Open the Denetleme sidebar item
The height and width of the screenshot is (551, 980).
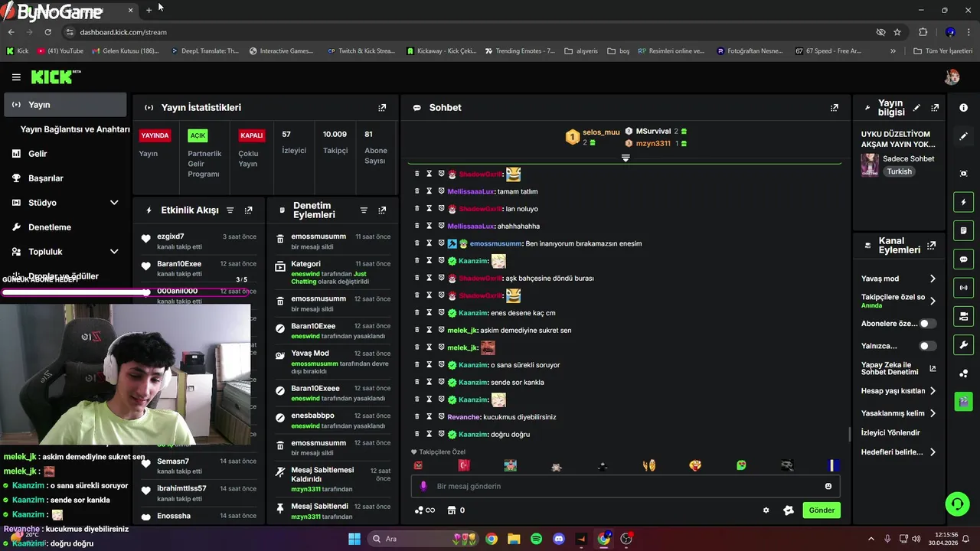click(64, 227)
